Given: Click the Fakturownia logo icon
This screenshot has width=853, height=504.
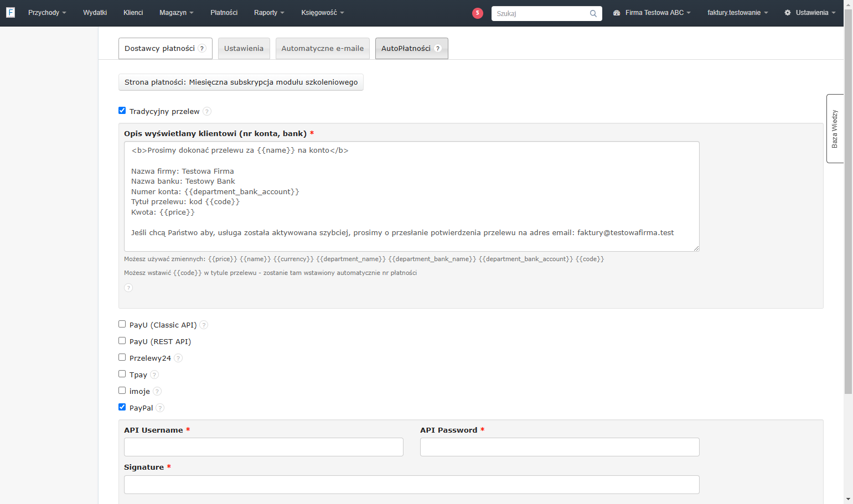Looking at the screenshot, I should [x=10, y=12].
